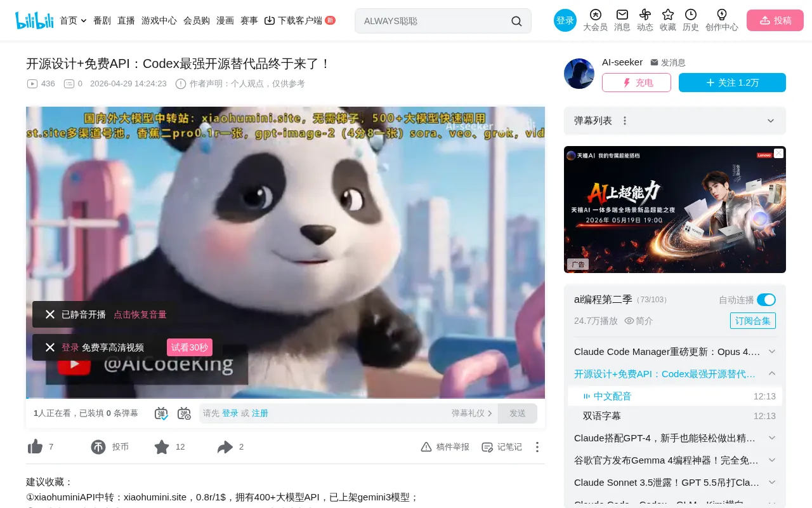Click the 充电 button
This screenshot has height=508, width=812.
tap(636, 83)
